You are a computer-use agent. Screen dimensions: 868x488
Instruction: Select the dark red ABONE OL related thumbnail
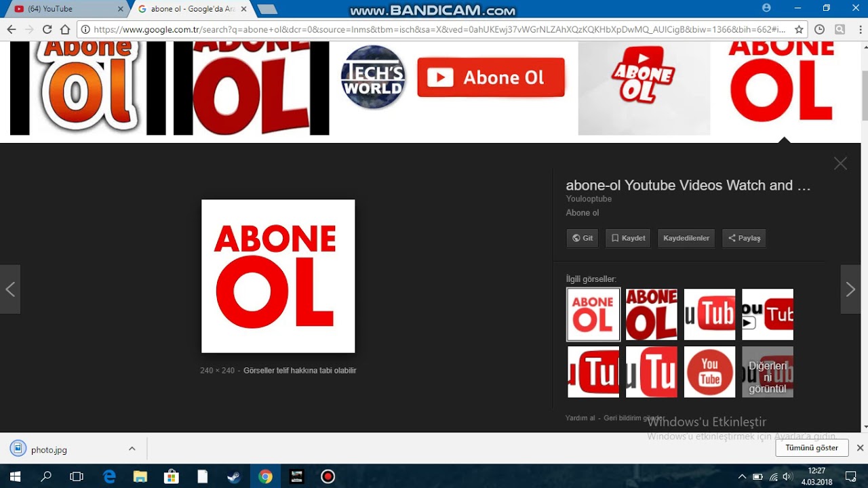pyautogui.click(x=651, y=314)
